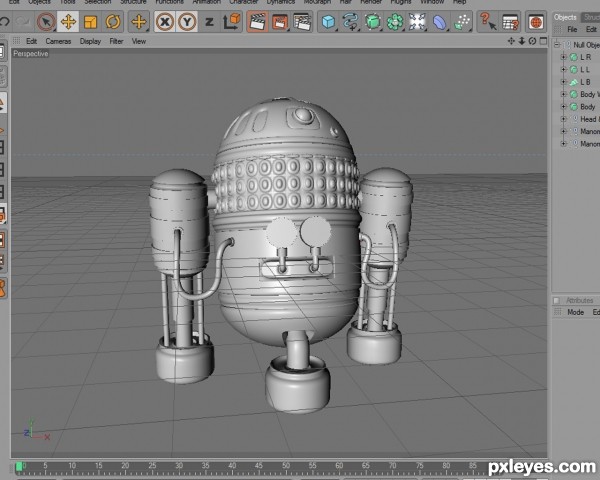Open the Objects panel File menu
Image resolution: width=600 pixels, height=480 pixels.
pos(572,29)
